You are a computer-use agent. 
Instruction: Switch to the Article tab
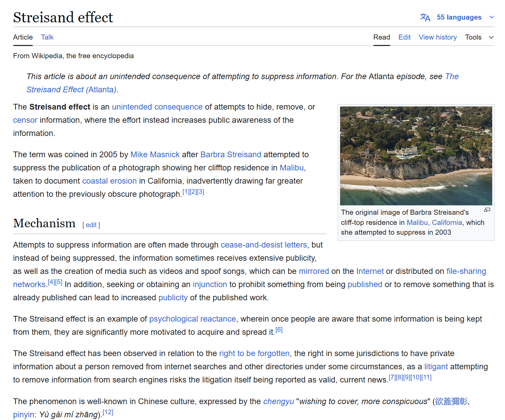[23, 37]
